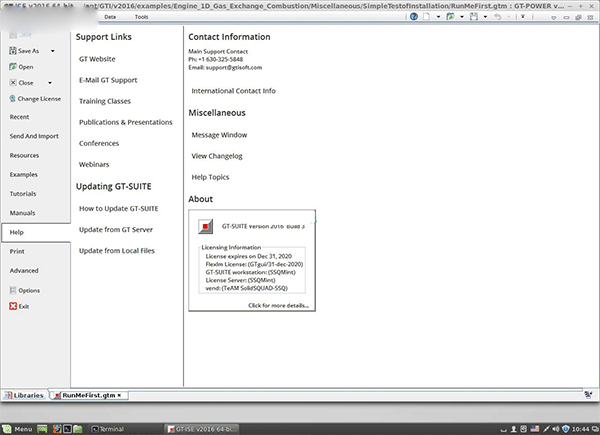Open the Webinars link
This screenshot has width=600, height=435.
coord(94,164)
